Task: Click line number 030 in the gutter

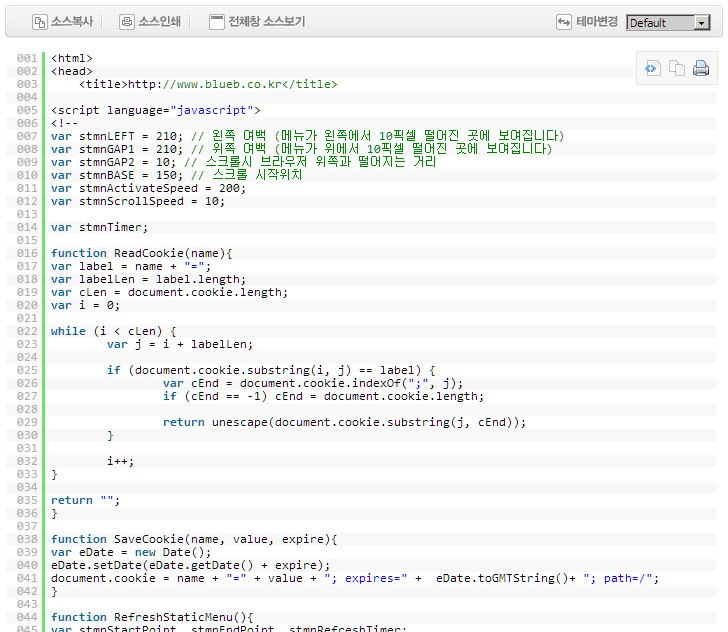Action: (x=27, y=435)
